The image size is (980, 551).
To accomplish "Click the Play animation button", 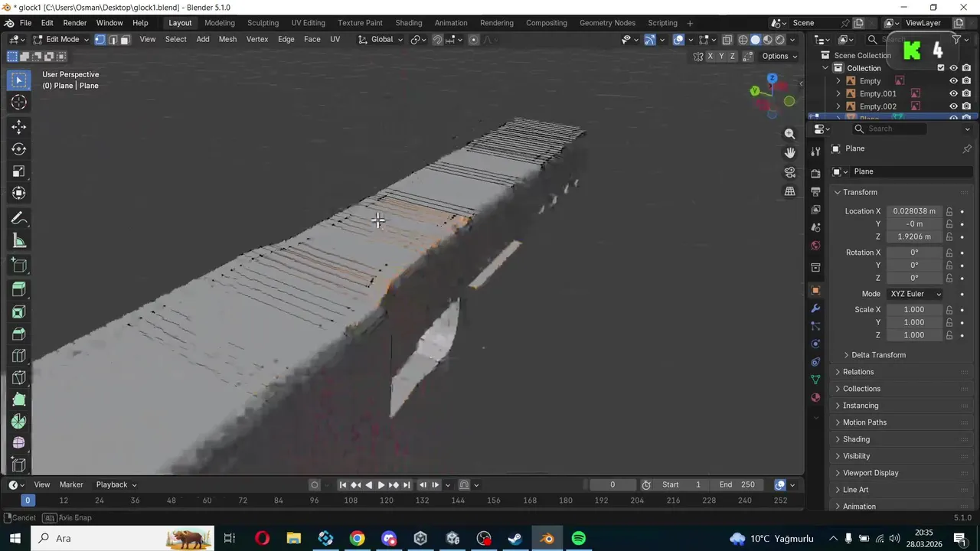I will tap(381, 484).
